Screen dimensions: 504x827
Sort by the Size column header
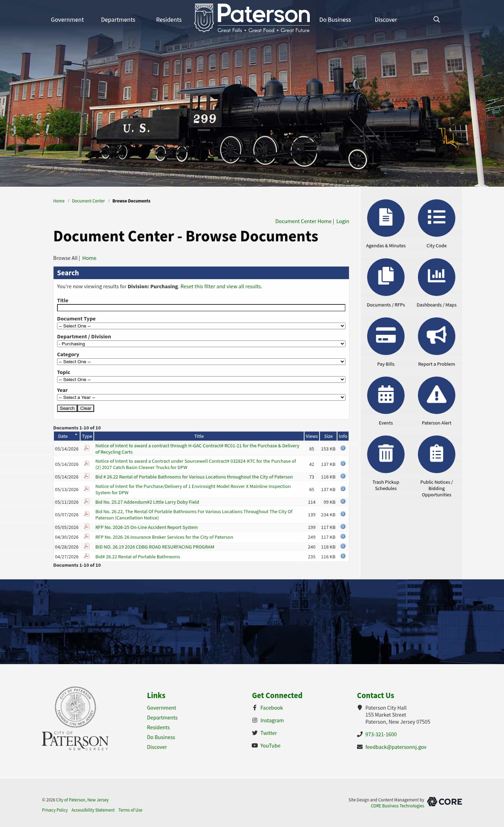pos(328,436)
